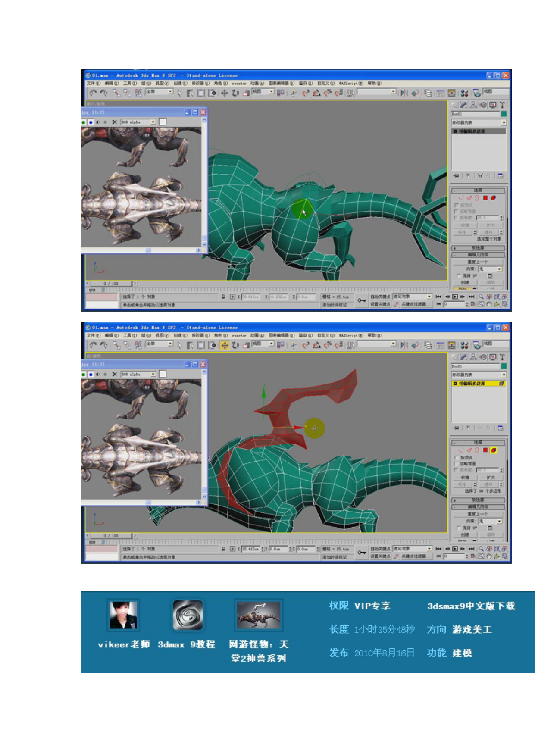Toggle 忽略背面 checkbox in upper screenshot
The width and height of the screenshot is (535, 756).
457,211
